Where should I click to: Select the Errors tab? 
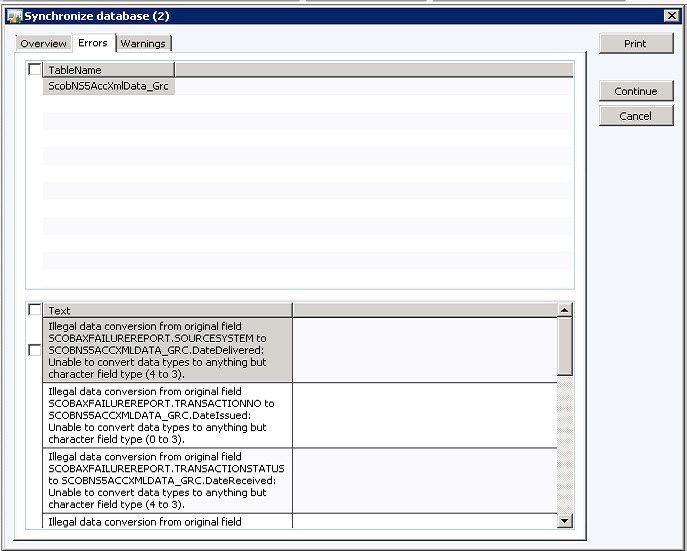tap(93, 42)
